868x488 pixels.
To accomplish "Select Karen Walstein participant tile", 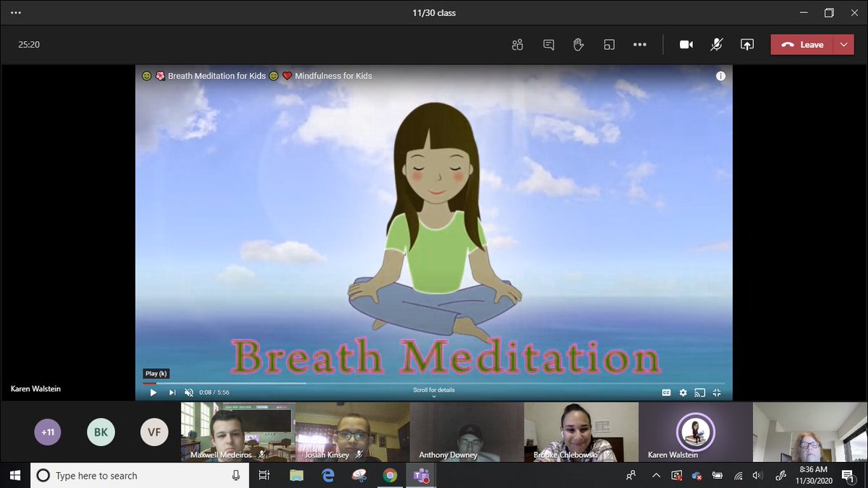I will [x=695, y=432].
